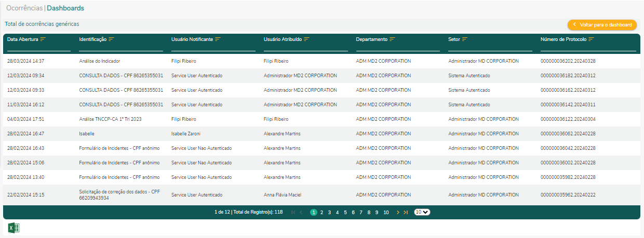Go to page 2 of results

[321, 212]
